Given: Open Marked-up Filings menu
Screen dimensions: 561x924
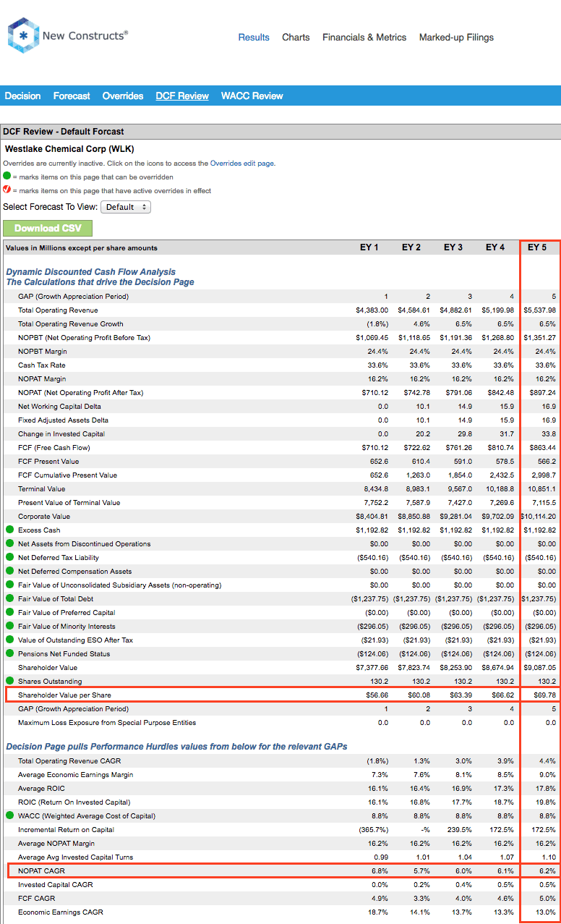Looking at the screenshot, I should click(x=457, y=38).
